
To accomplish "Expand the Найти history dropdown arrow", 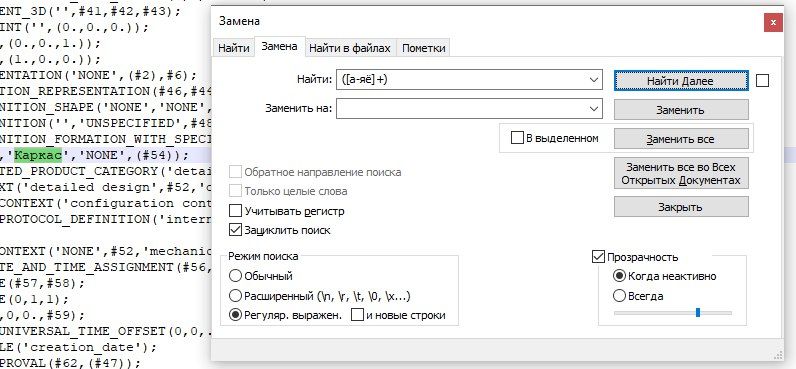I will coord(593,80).
